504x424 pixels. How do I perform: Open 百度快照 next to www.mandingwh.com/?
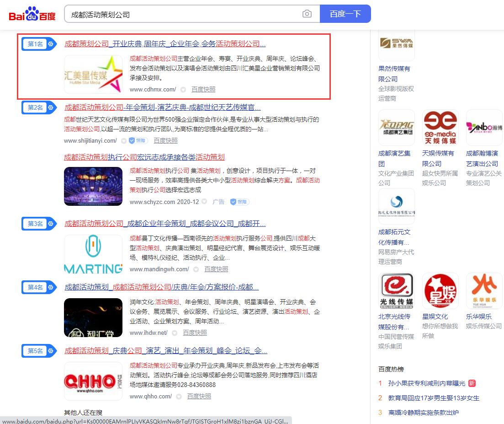[x=216, y=269]
